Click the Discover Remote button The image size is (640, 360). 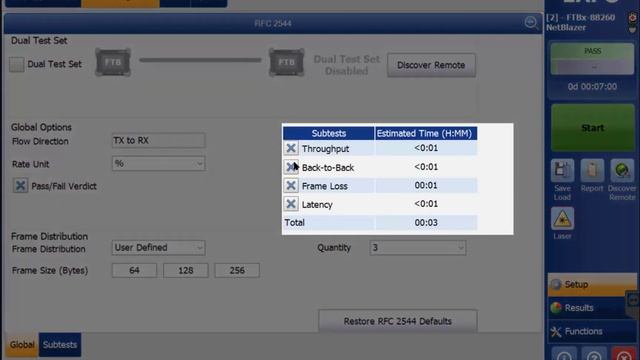[x=431, y=65]
